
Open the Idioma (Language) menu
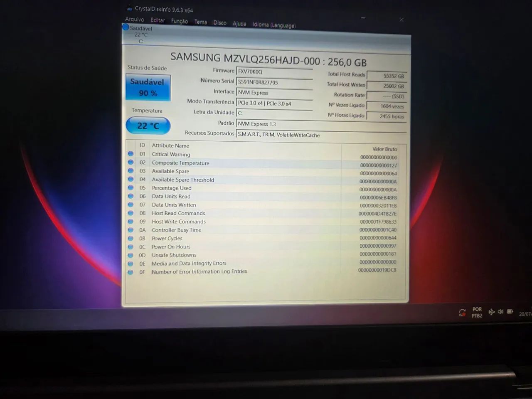(x=274, y=25)
